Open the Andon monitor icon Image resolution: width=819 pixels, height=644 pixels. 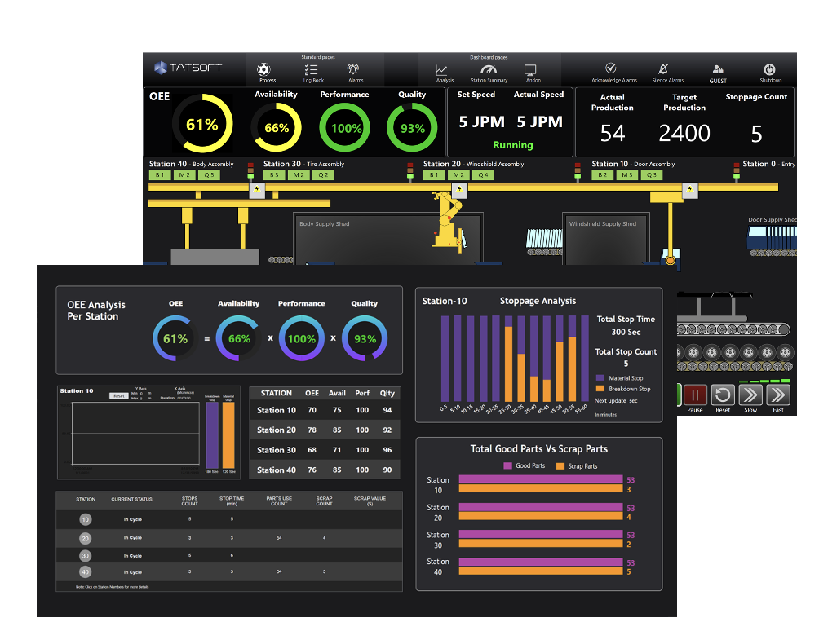pos(530,71)
